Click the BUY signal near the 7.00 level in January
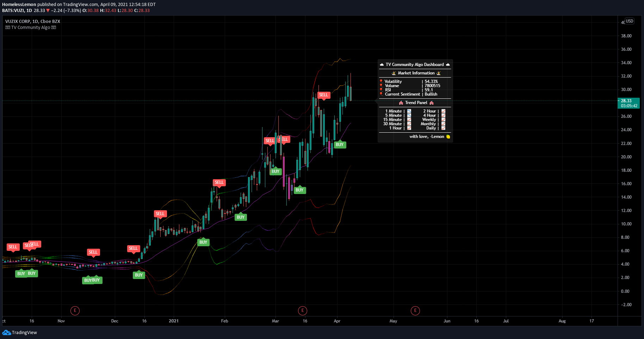This screenshot has height=339, width=644. point(203,242)
